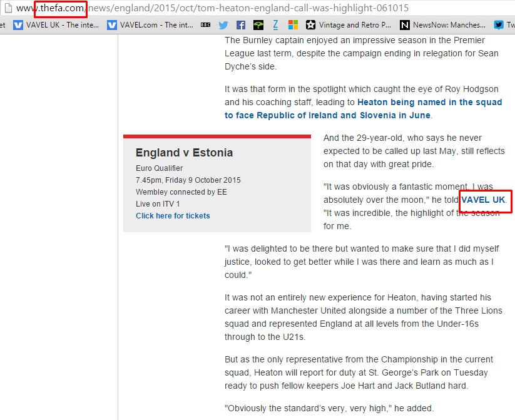The height and width of the screenshot is (420, 515).
Task: Open the Vintage and Retro bookmark
Action: pos(349,25)
